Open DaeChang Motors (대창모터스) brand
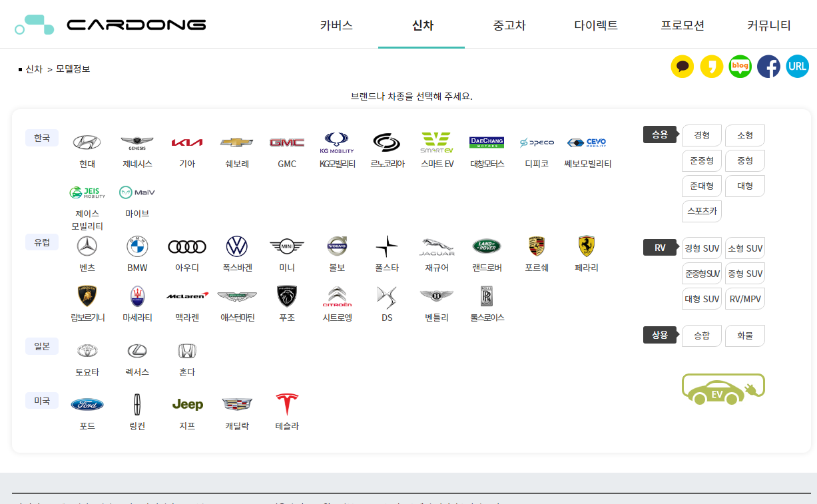The image size is (817, 504). coord(487,142)
